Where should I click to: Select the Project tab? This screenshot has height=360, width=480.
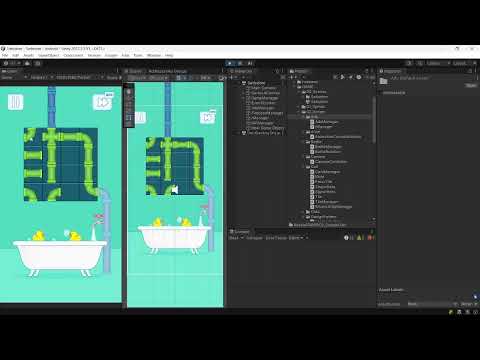(299, 71)
